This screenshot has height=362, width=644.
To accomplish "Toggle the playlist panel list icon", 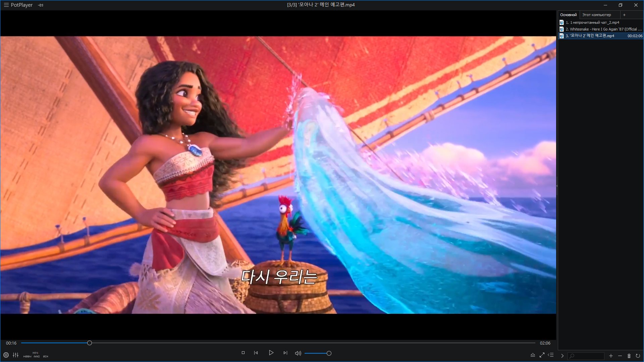I will (551, 355).
